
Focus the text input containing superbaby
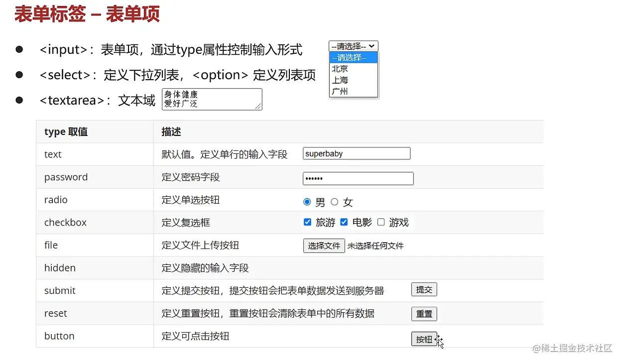[x=357, y=153]
